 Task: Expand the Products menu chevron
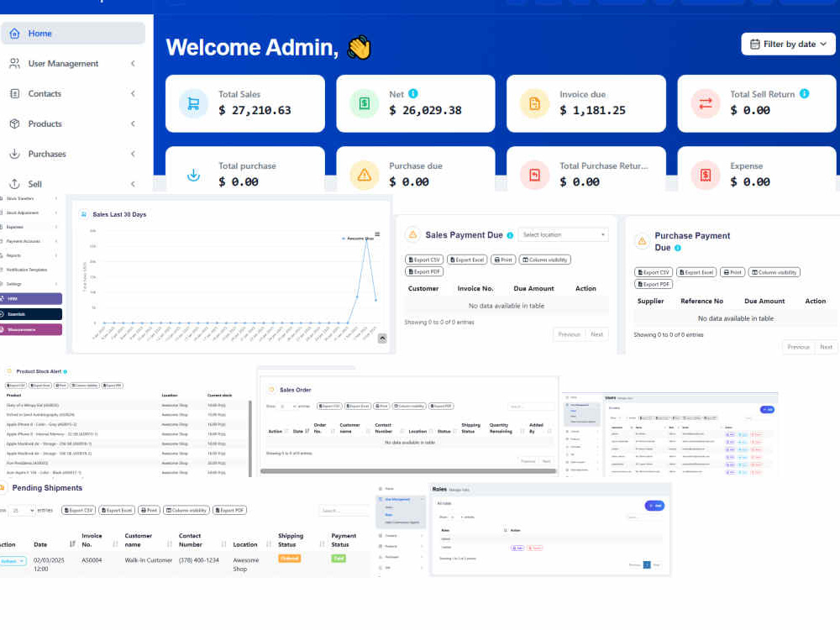click(x=133, y=123)
